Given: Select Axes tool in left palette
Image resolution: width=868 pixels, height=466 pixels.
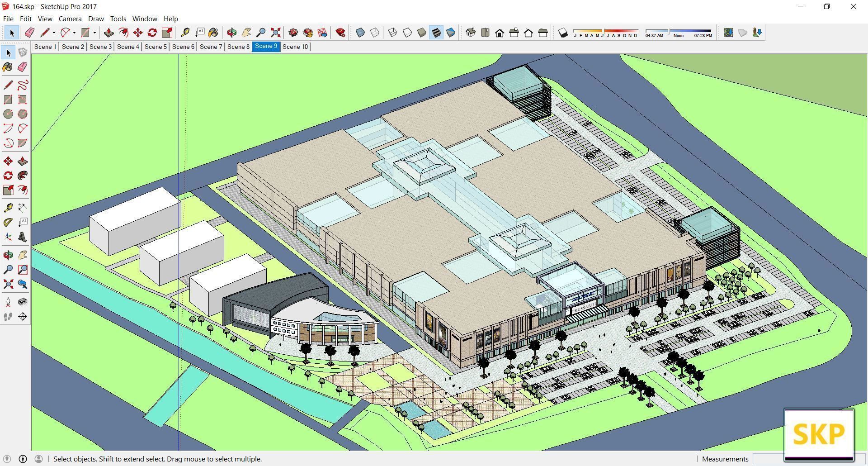Looking at the screenshot, I should tap(8, 237).
